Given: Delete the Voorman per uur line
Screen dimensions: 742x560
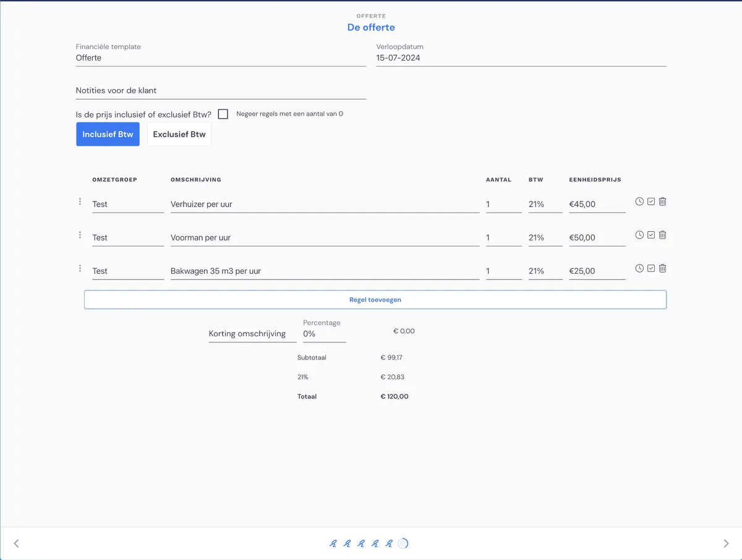Looking at the screenshot, I should click(662, 235).
